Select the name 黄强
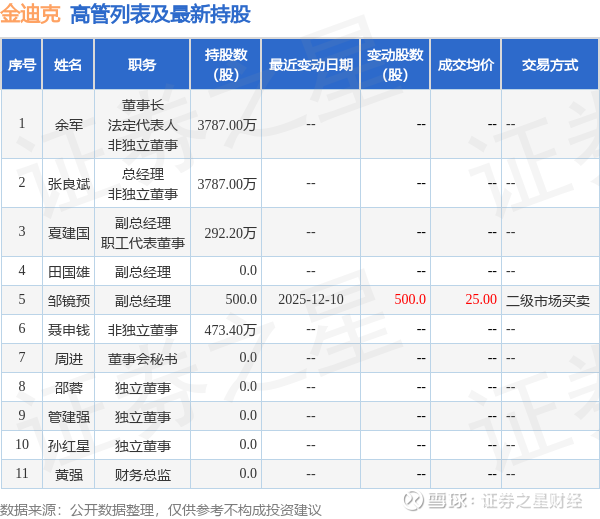Screen dimensions: 600x519 (68, 475)
